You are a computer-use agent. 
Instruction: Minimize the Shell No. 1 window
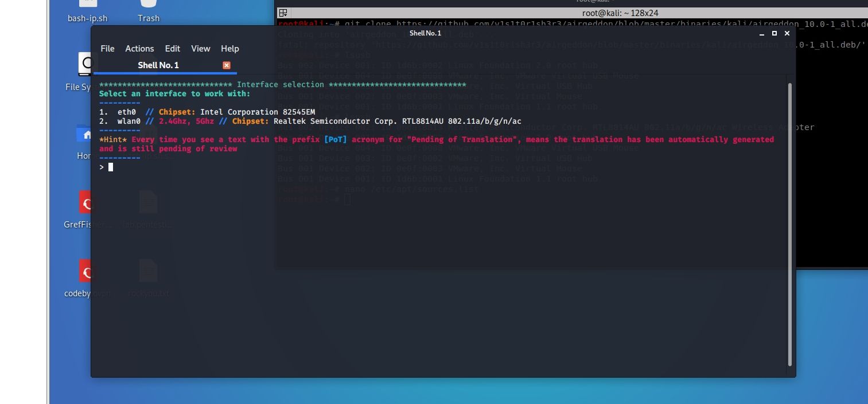pyautogui.click(x=762, y=33)
